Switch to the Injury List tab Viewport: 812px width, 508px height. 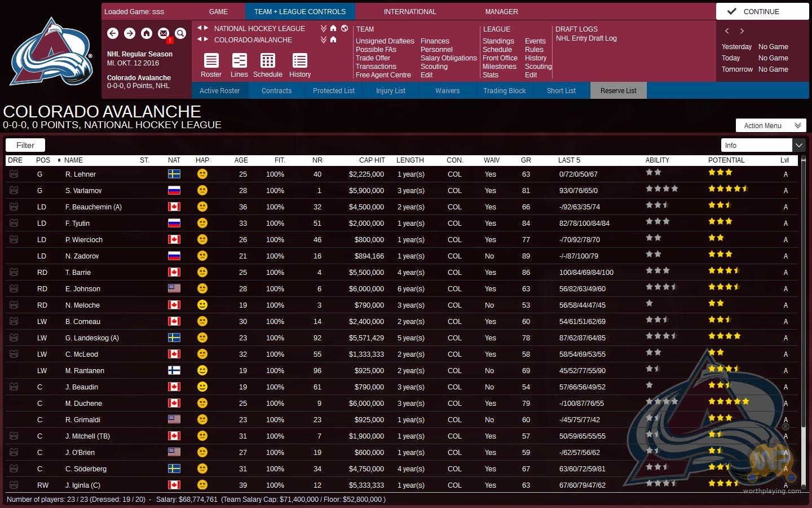click(390, 91)
